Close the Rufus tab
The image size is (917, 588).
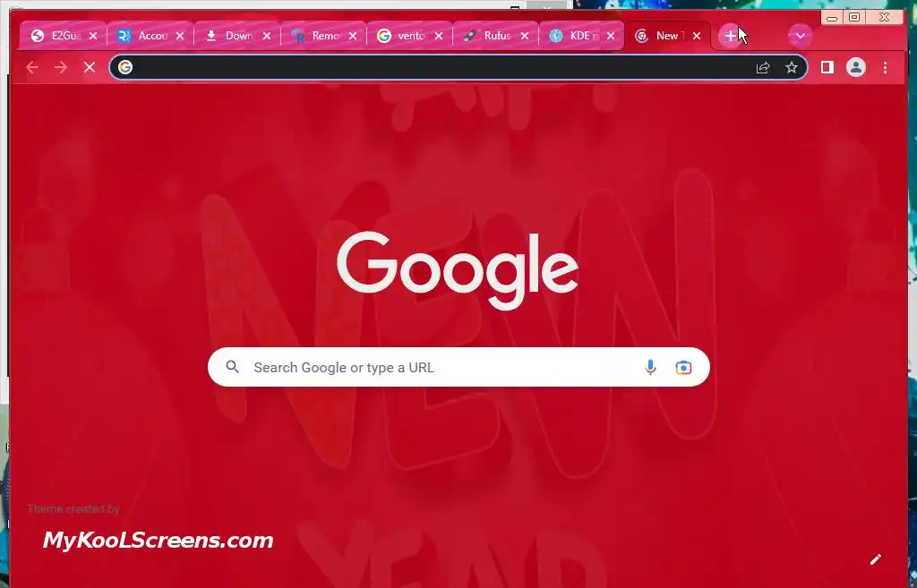[525, 36]
